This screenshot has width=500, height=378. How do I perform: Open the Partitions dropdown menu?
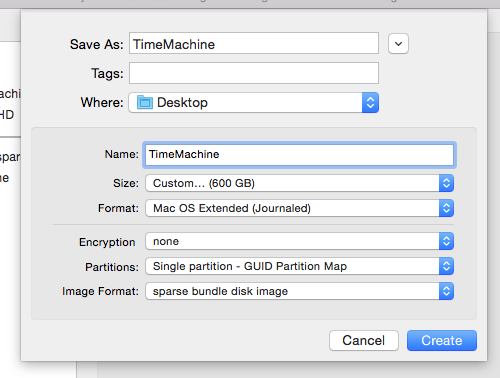coord(300,266)
